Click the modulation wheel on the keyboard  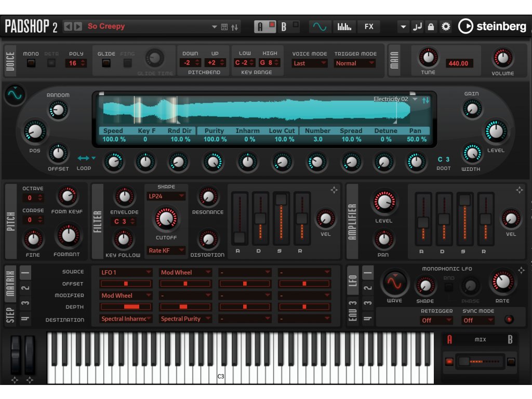[x=30, y=354]
